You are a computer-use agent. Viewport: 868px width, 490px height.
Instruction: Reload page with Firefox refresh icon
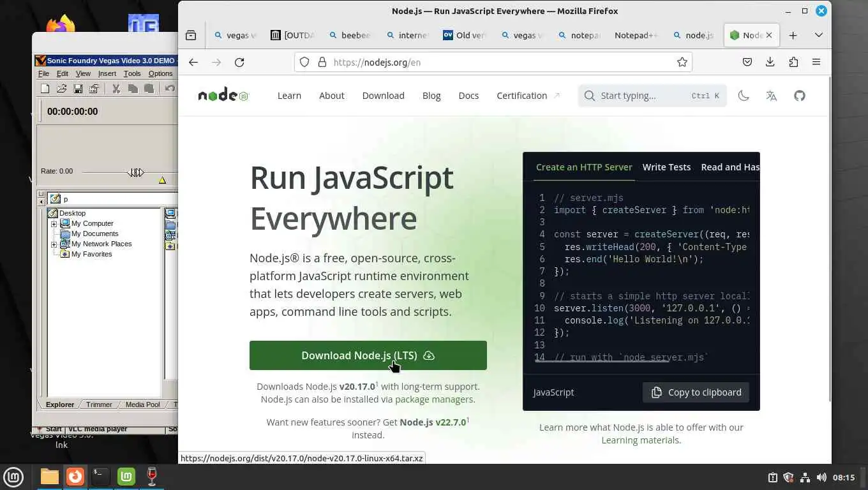(239, 62)
